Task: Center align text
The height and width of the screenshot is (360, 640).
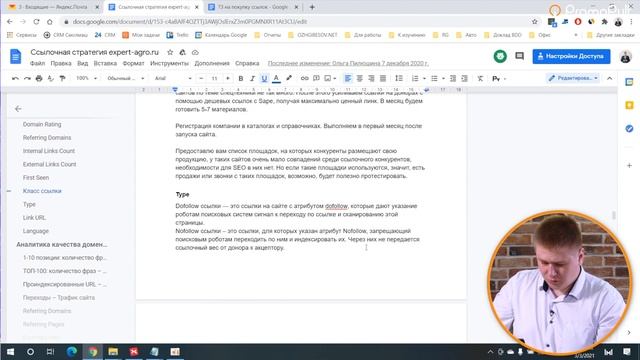Action: click(360, 78)
